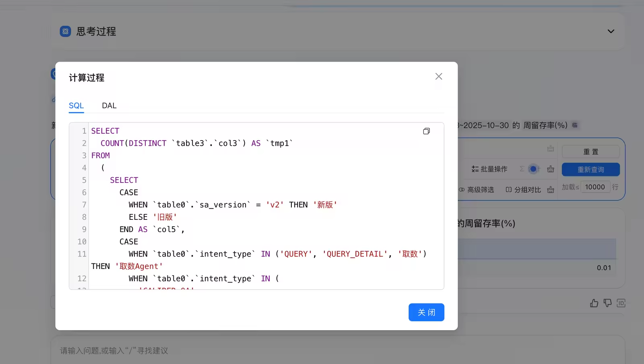This screenshot has height=364, width=644.
Task: Click the ID icon beside thumbs down
Action: pyautogui.click(x=621, y=303)
